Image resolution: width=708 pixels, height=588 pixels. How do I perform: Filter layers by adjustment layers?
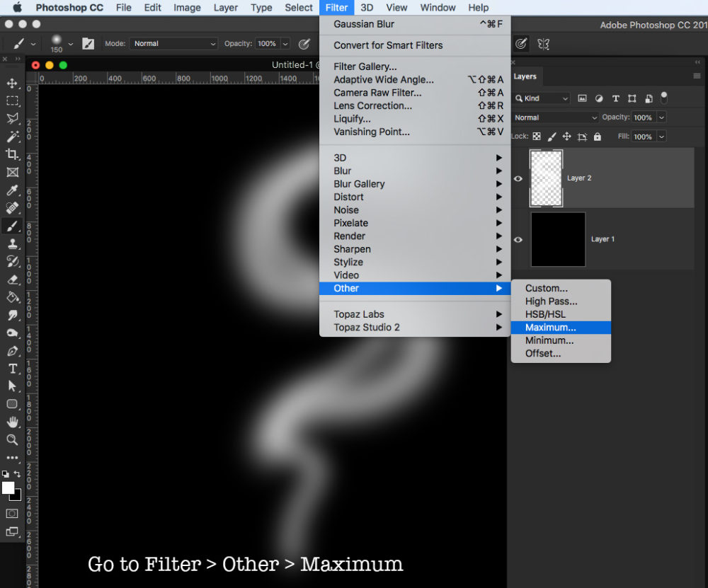[599, 98]
